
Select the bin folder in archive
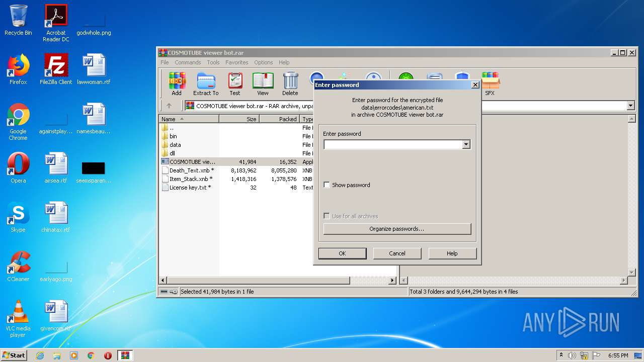[173, 136]
